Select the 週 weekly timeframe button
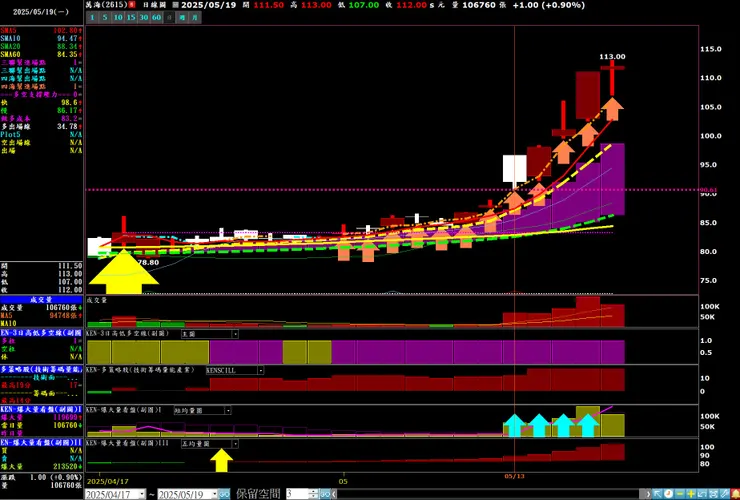Image resolution: width=740 pixels, height=500 pixels. [182, 17]
